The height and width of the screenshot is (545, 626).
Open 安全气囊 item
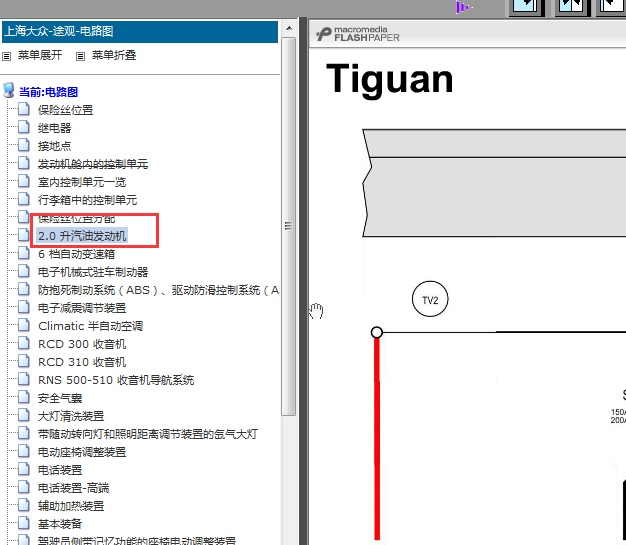click(60, 398)
